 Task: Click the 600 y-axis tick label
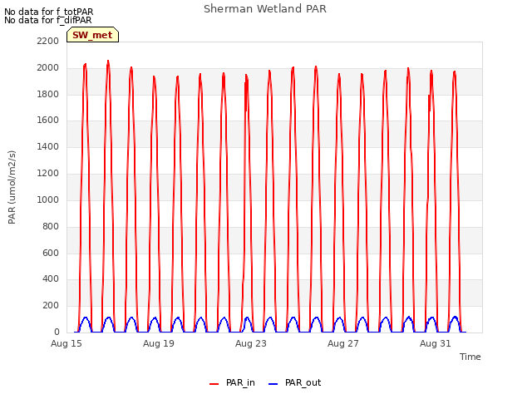click(51, 253)
